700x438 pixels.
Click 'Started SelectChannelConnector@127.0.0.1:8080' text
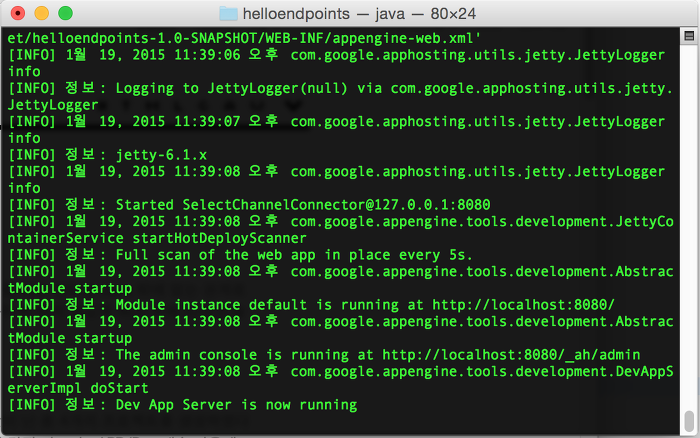303,205
